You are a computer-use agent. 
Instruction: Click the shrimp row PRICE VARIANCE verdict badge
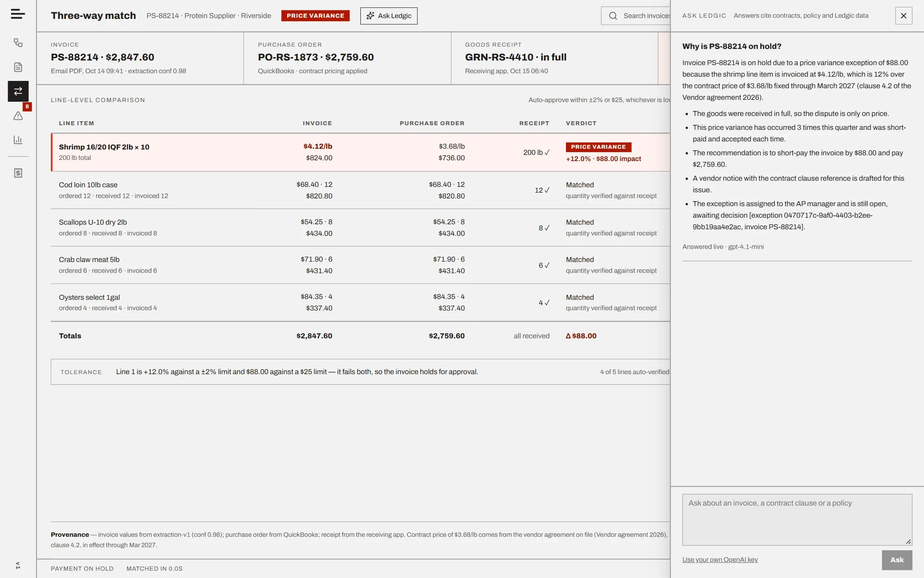tap(598, 147)
